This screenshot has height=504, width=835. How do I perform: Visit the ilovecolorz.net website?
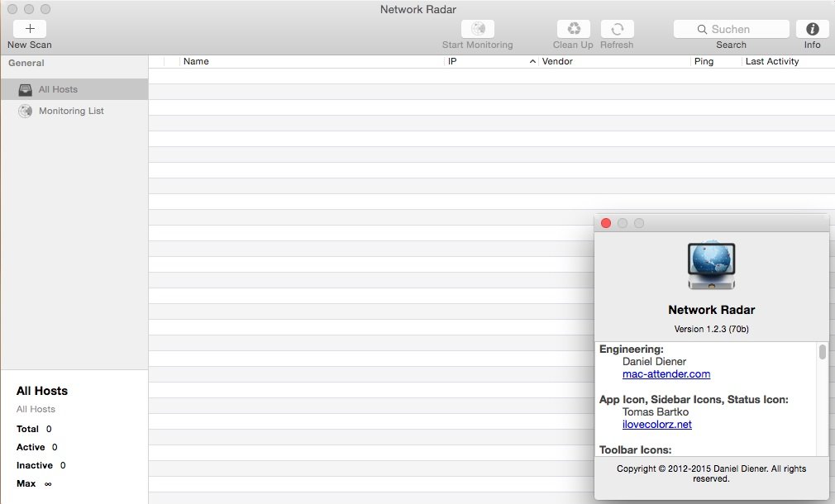[x=657, y=425]
